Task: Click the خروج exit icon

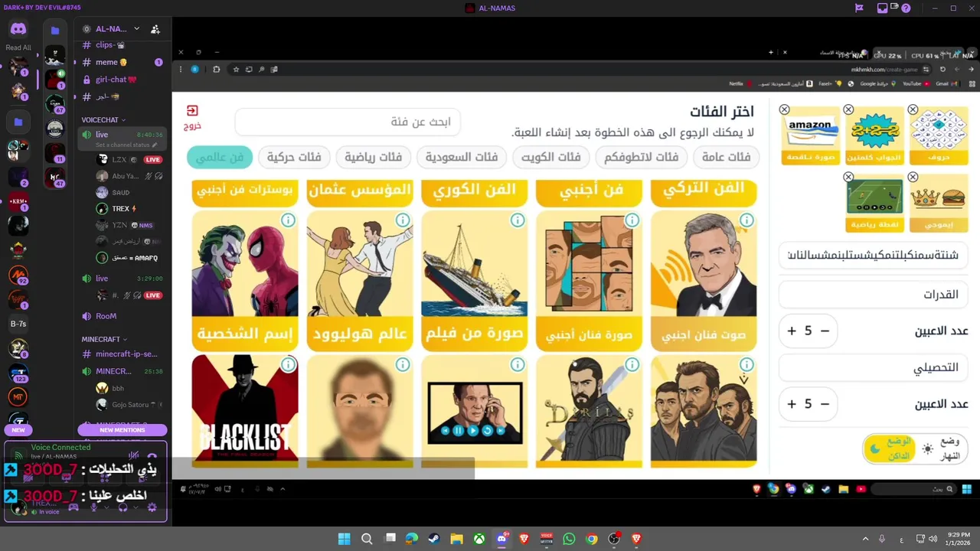Action: tap(192, 116)
